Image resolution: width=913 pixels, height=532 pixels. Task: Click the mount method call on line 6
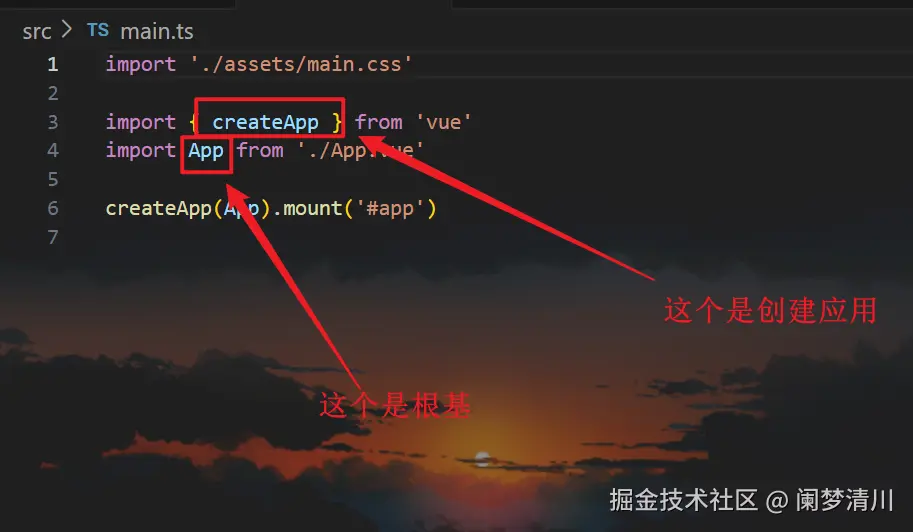click(313, 208)
